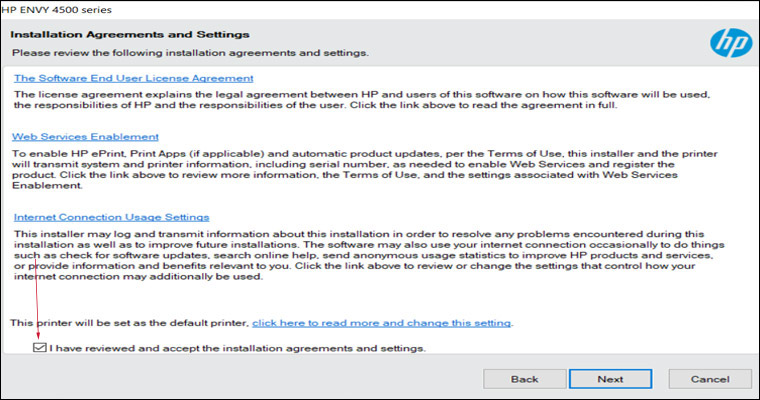Click the 'Please review the following' subtitle

(190, 53)
